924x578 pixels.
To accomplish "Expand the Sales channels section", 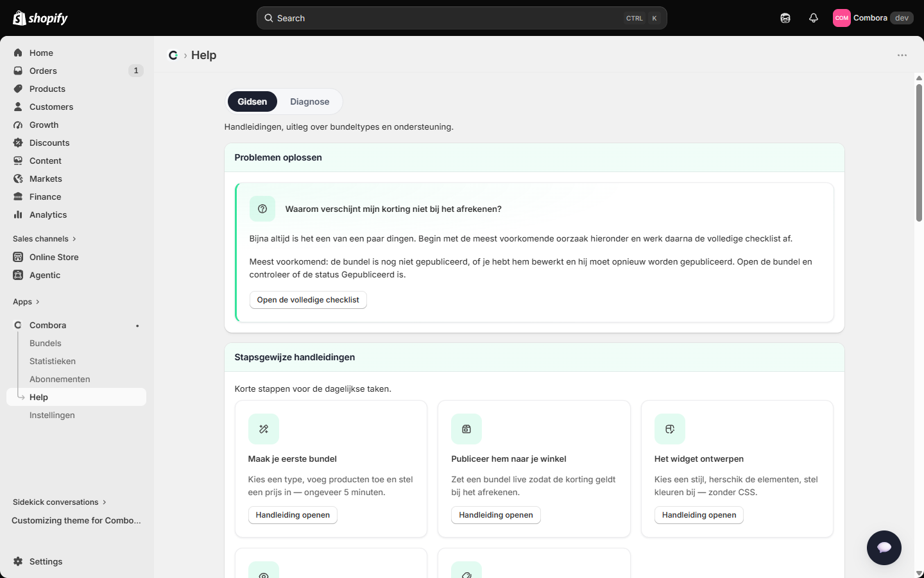I will 44,239.
